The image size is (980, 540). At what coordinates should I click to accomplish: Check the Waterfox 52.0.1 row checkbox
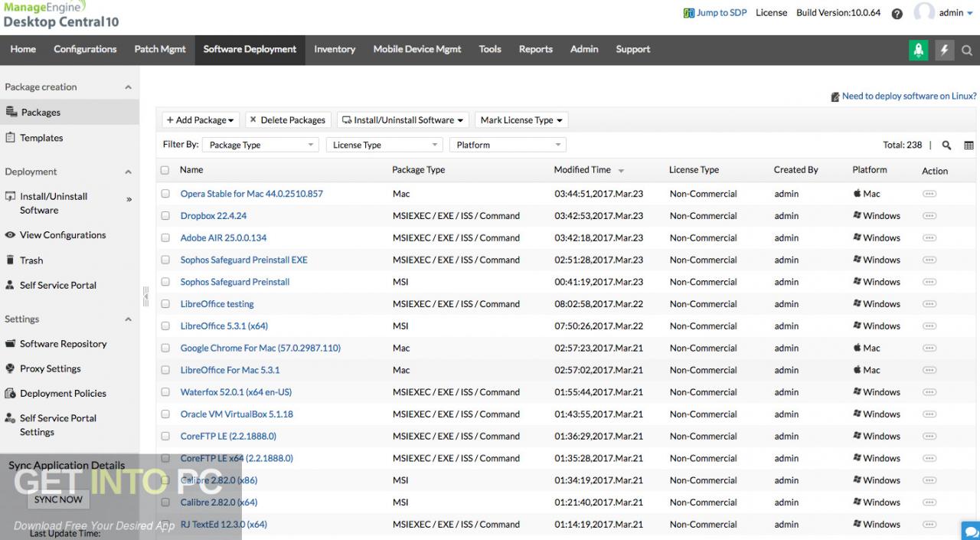pos(165,392)
